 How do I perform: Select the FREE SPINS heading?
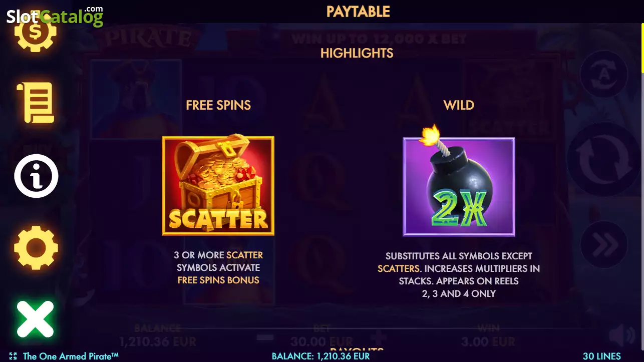(x=218, y=105)
